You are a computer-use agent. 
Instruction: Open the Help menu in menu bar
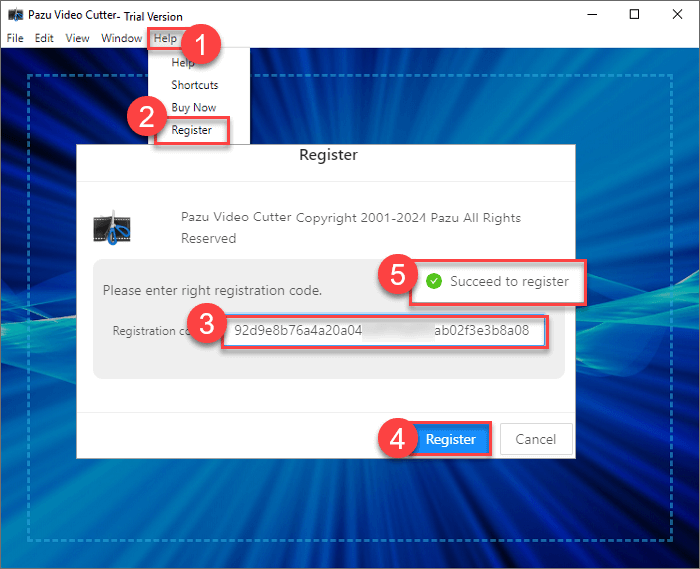(165, 38)
